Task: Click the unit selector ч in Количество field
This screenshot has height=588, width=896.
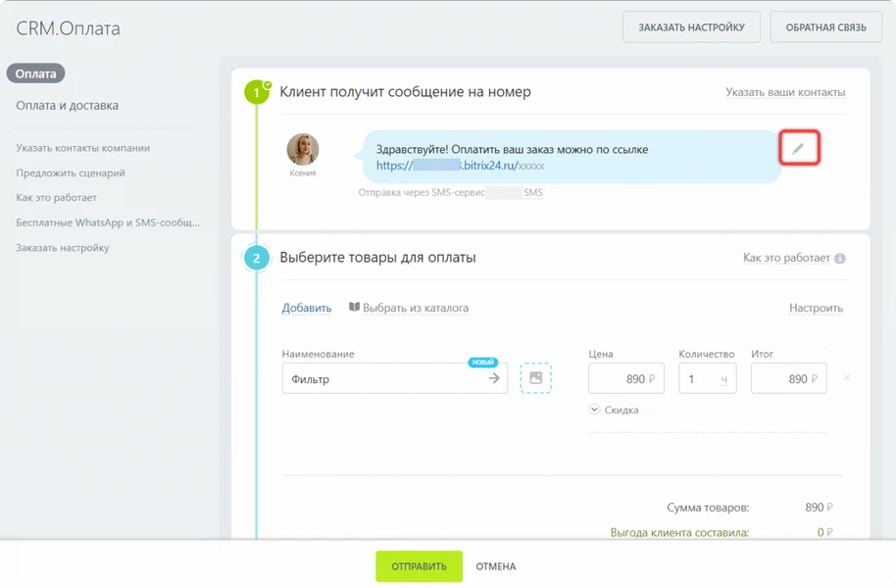Action: coord(723,377)
